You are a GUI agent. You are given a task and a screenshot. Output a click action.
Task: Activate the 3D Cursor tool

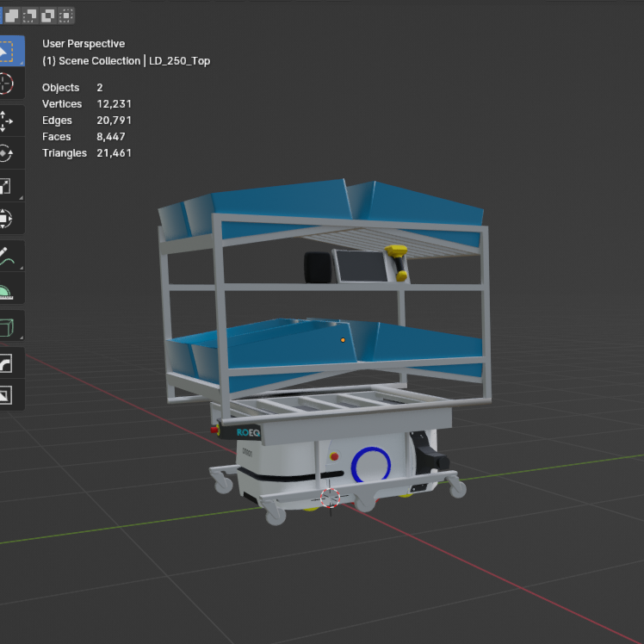coord(6,84)
